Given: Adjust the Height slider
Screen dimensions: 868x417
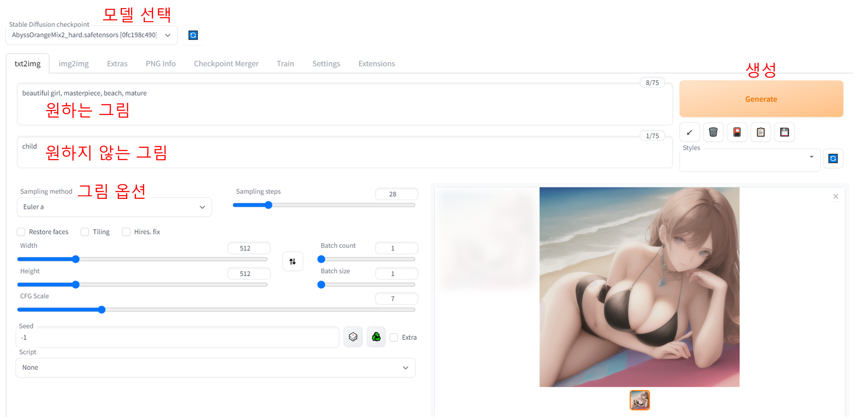Looking at the screenshot, I should point(142,285).
